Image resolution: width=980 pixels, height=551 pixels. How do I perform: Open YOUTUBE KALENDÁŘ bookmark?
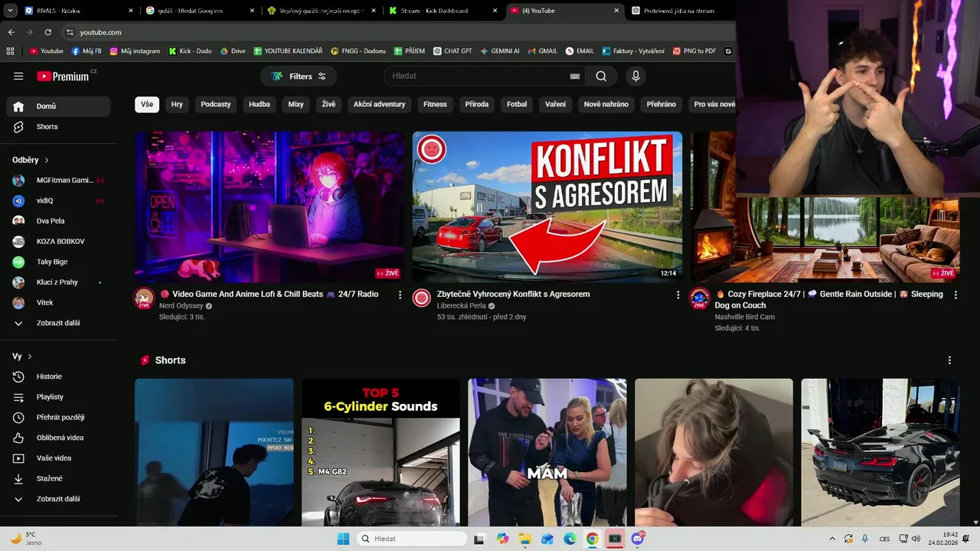point(288,51)
